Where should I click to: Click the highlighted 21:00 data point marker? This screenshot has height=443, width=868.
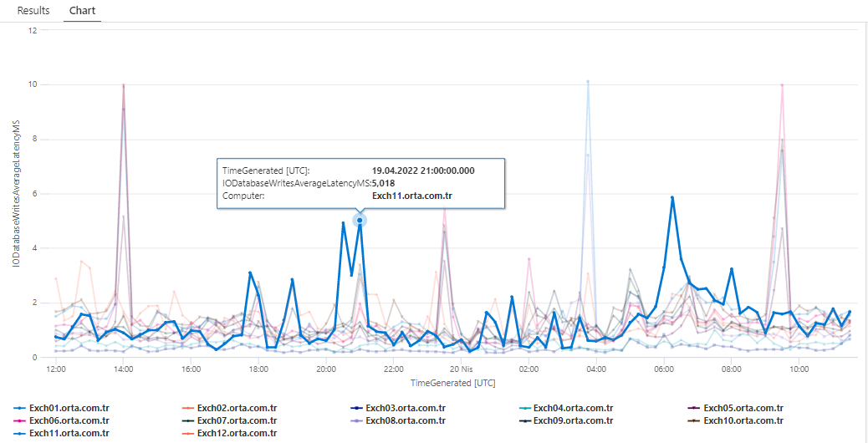tap(360, 220)
